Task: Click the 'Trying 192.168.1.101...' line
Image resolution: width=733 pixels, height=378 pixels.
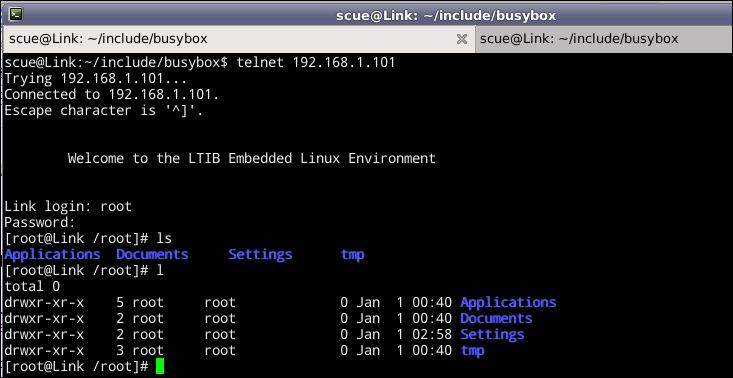Action: tap(95, 78)
